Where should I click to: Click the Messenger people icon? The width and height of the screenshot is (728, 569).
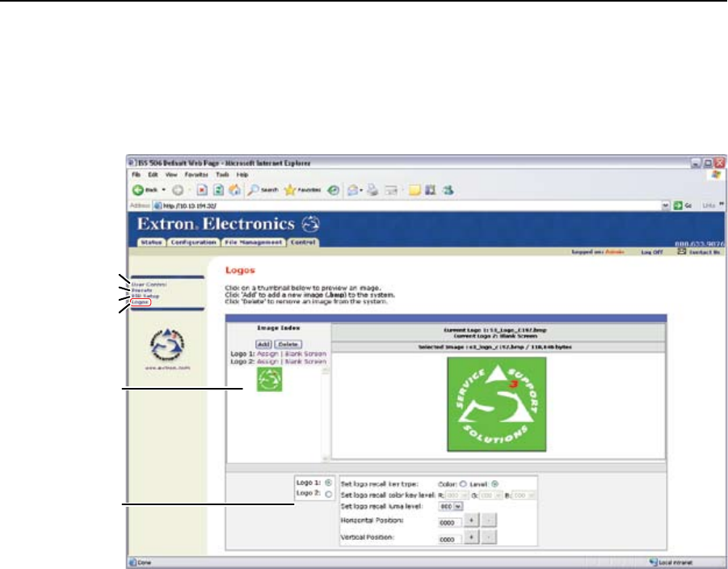click(x=448, y=190)
